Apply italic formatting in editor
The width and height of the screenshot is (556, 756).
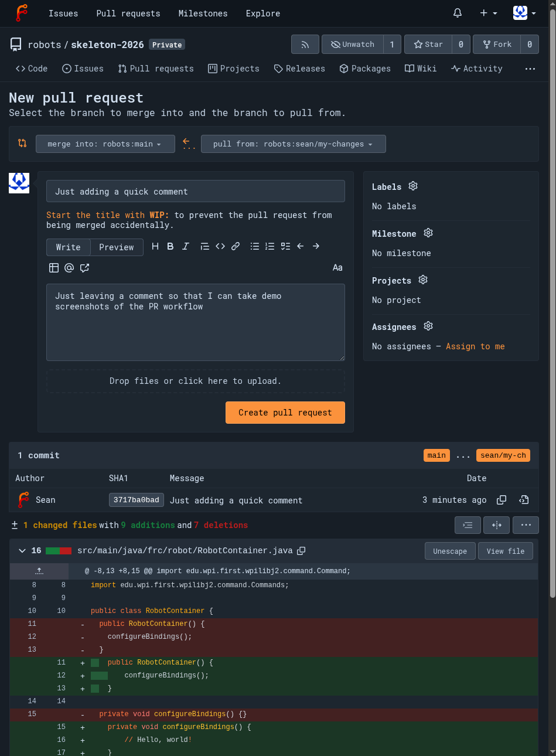tap(186, 246)
